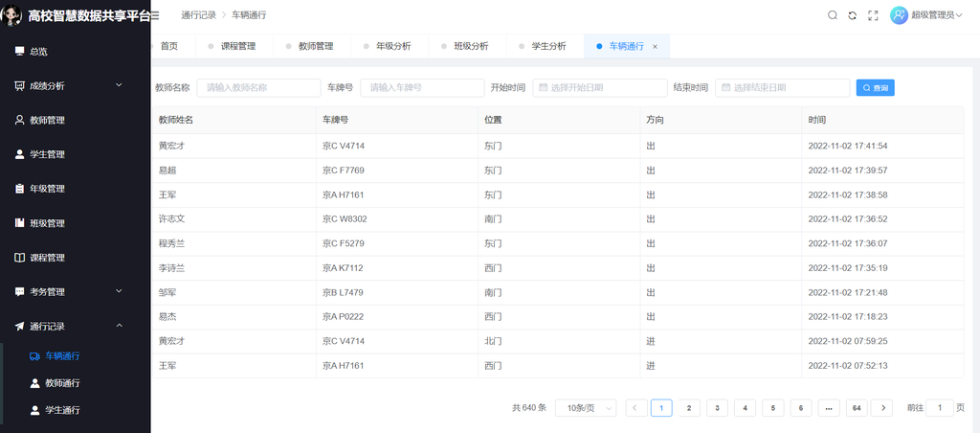This screenshot has width=980, height=433.
Task: Toggle fullscreen with the expand icon
Action: click(x=872, y=15)
